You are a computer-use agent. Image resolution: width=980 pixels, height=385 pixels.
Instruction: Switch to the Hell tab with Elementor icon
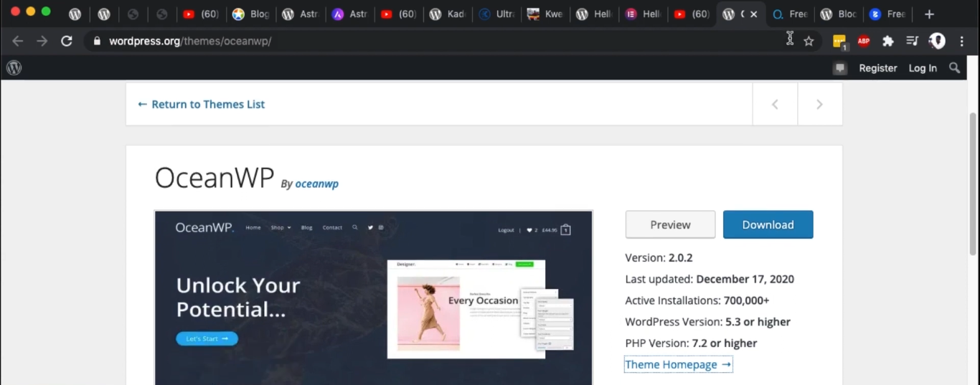coord(643,14)
